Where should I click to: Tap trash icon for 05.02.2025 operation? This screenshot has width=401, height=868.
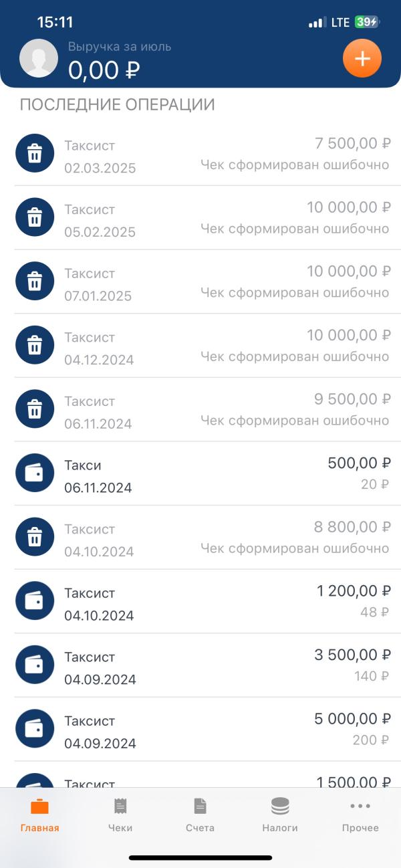click(x=35, y=217)
